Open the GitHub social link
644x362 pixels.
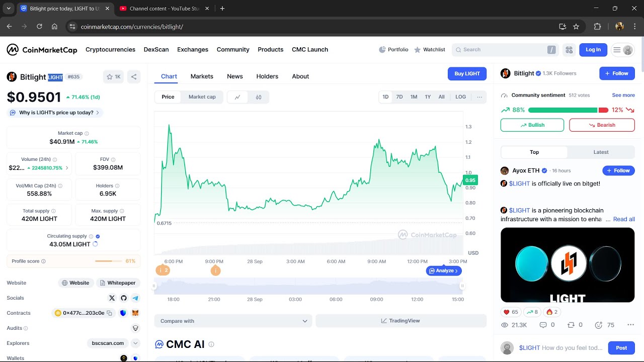pyautogui.click(x=124, y=298)
